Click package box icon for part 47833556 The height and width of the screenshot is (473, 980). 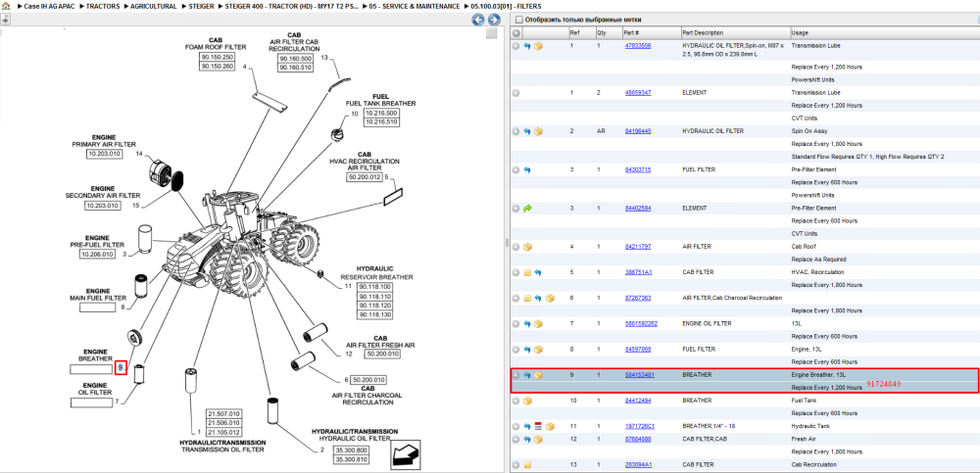tap(538, 46)
